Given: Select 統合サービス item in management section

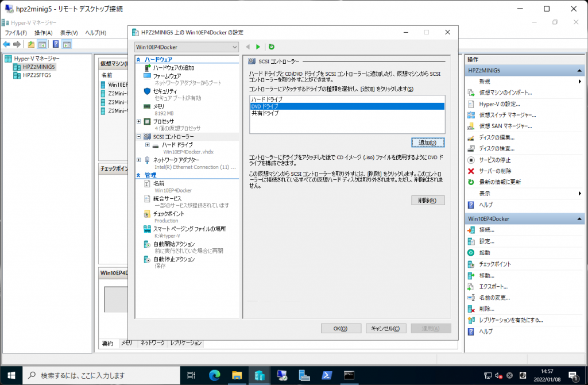Looking at the screenshot, I should pyautogui.click(x=167, y=198).
